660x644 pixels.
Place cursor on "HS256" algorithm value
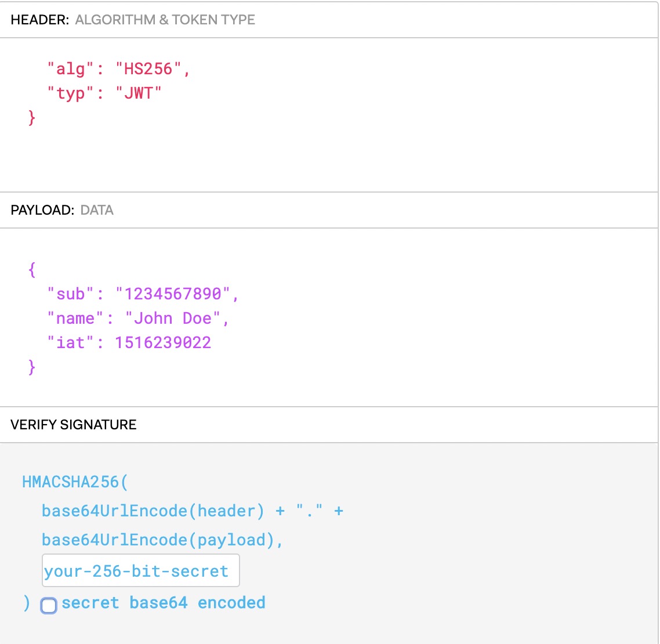(148, 69)
